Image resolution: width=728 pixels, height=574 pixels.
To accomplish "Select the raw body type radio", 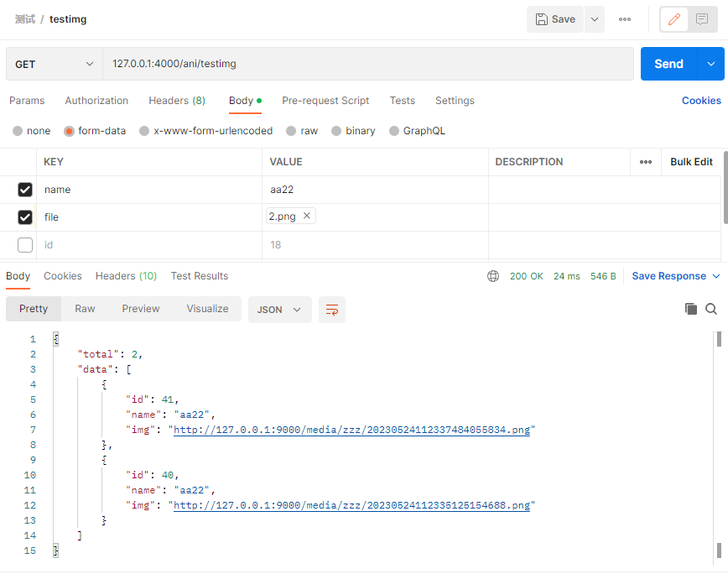I will 292,131.
